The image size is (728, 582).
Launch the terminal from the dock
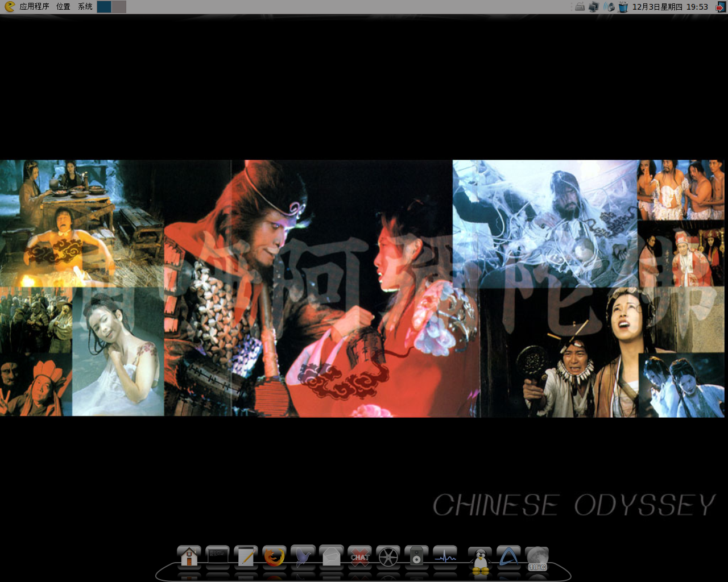[x=217, y=557]
